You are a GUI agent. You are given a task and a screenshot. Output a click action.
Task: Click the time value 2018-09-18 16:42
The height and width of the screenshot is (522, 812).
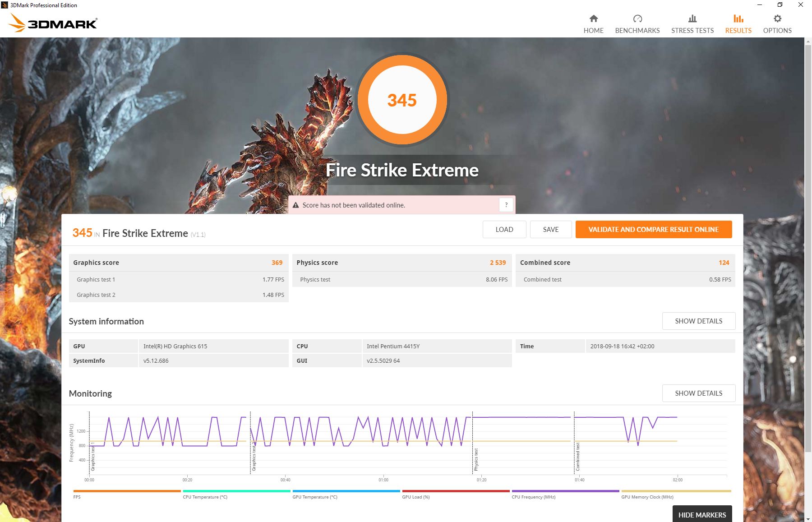coord(622,346)
